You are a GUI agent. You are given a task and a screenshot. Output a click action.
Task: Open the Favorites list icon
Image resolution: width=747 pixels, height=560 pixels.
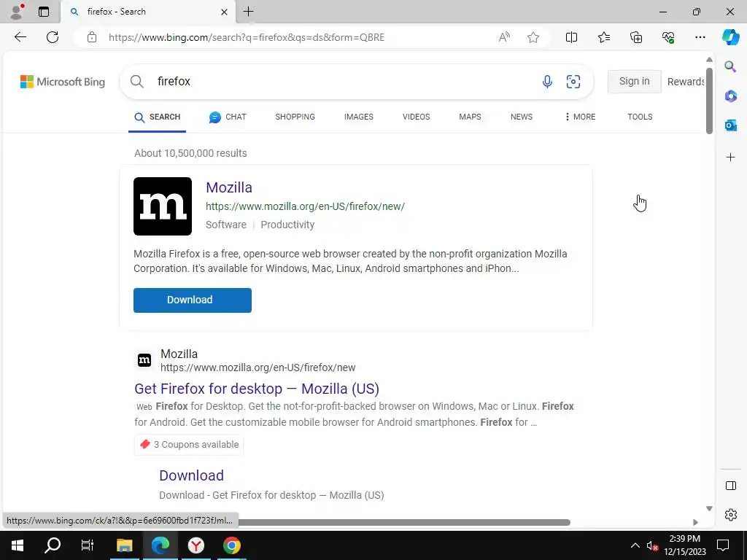603,37
